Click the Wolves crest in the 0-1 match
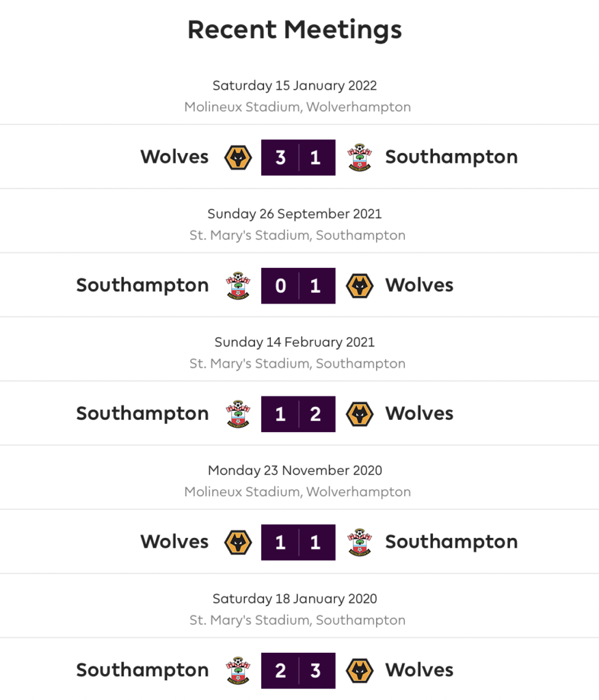This screenshot has width=599, height=700. point(360,286)
